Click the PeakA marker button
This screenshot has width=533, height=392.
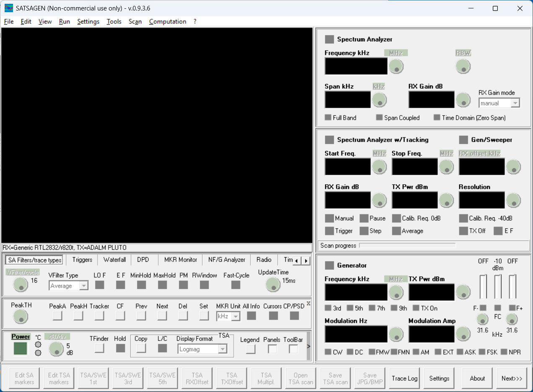point(57,316)
